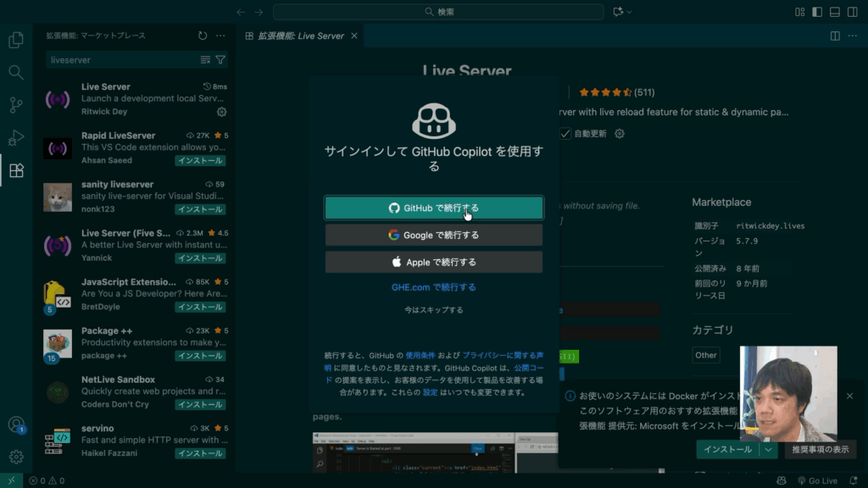Toggle the 自動更新 checkbox
868x488 pixels.
coord(565,134)
